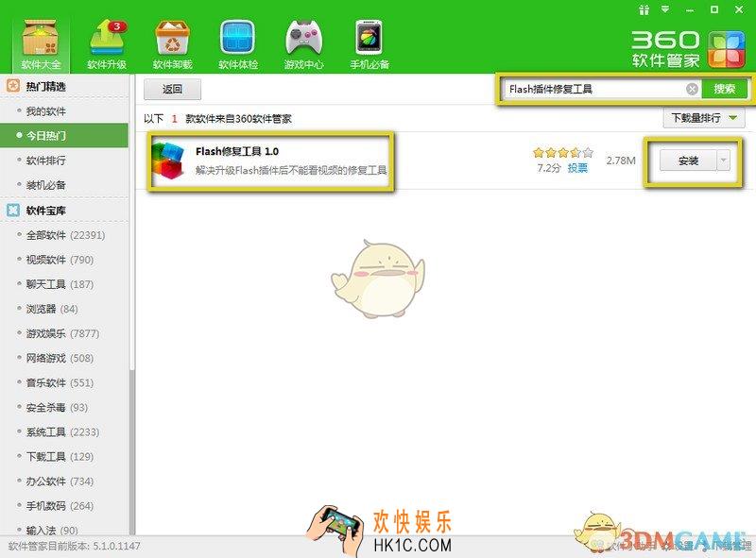The height and width of the screenshot is (558, 756).
Task: Open 手机必备 phone essentials icon
Action: tap(369, 44)
